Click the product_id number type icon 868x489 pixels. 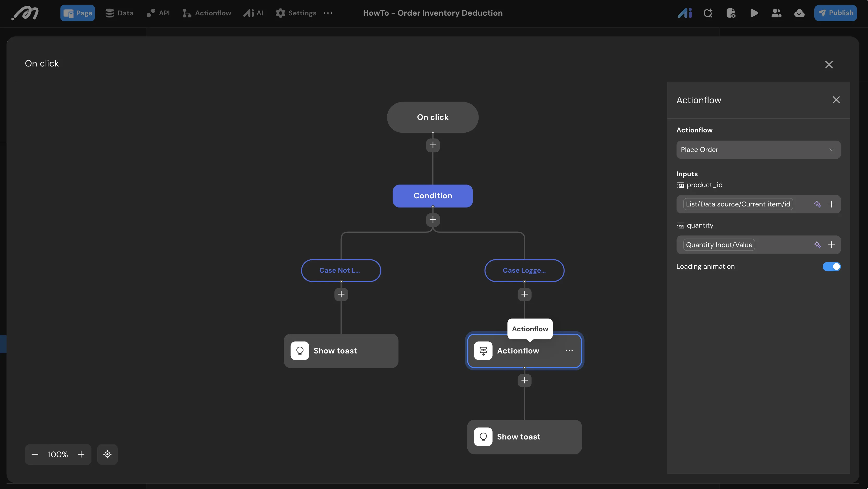coord(681,185)
